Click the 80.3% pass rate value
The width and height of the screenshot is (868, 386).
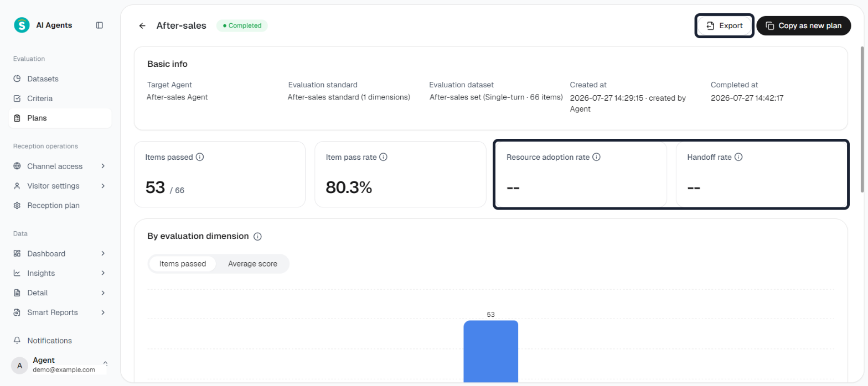pyautogui.click(x=349, y=188)
